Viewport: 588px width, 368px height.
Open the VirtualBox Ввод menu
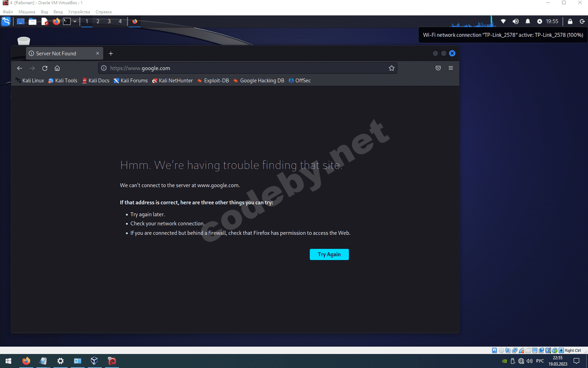(58, 12)
